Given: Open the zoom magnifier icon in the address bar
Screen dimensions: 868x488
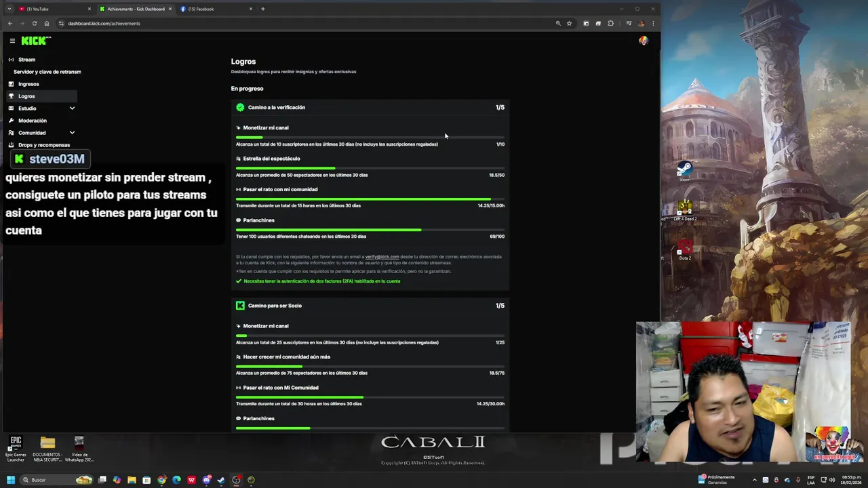Looking at the screenshot, I should pos(558,23).
